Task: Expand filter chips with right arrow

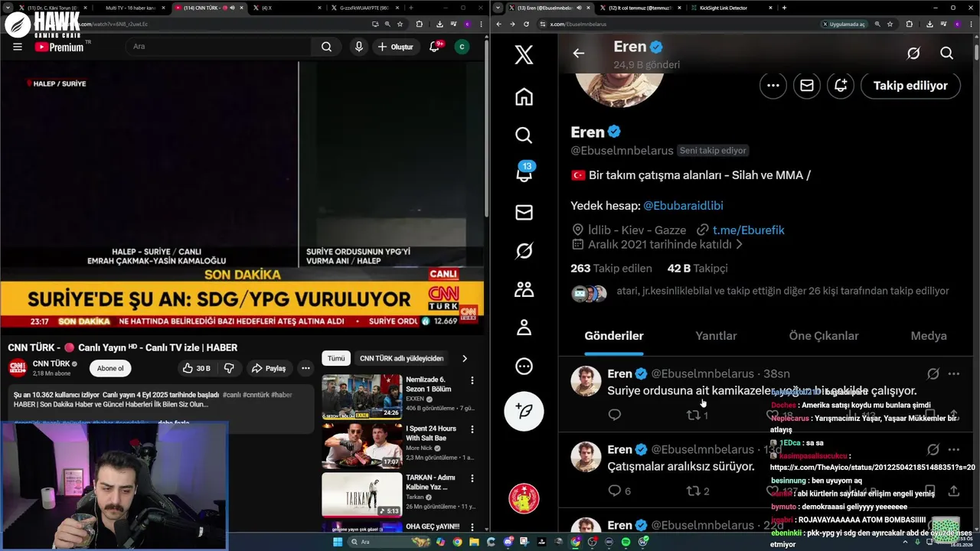Action: pos(464,358)
